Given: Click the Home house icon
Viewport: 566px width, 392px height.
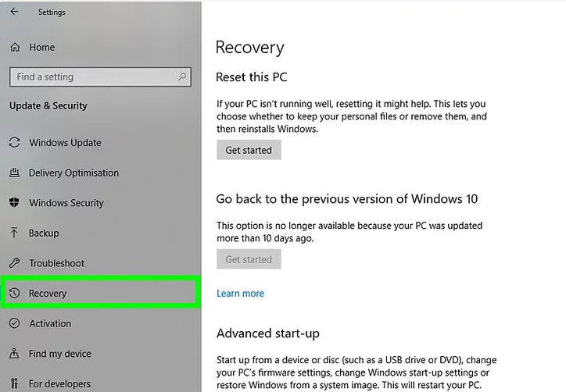Looking at the screenshot, I should click(x=15, y=48).
